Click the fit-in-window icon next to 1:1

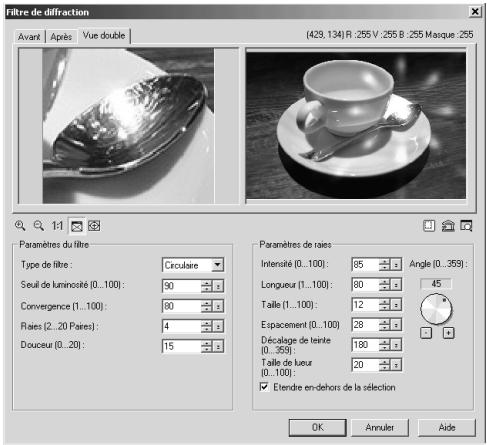tap(77, 226)
